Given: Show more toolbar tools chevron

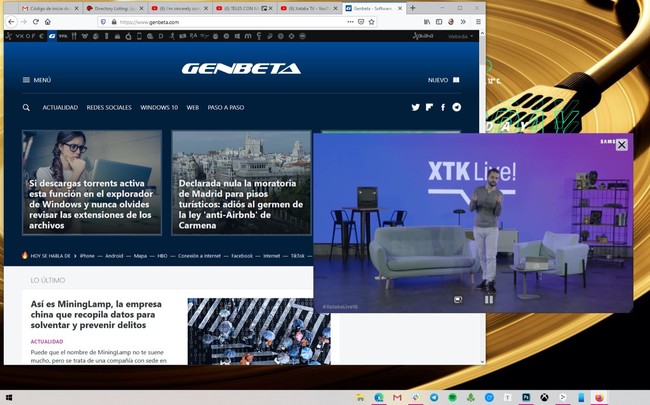Looking at the screenshot, I should point(463,22).
